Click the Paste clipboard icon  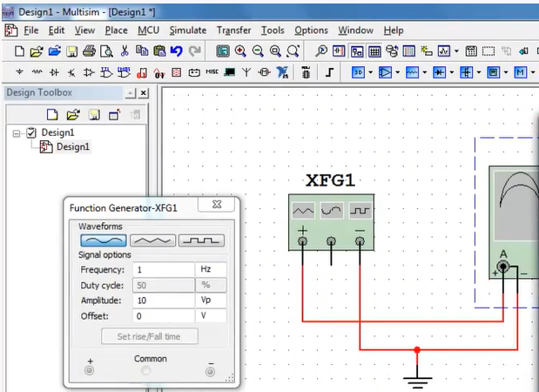click(x=159, y=51)
